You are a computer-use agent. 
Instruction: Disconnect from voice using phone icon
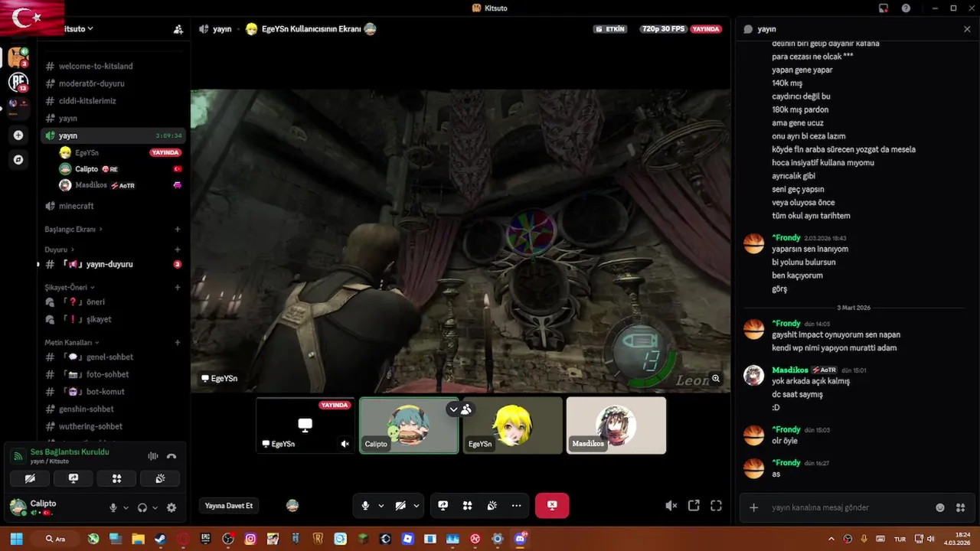[171, 456]
